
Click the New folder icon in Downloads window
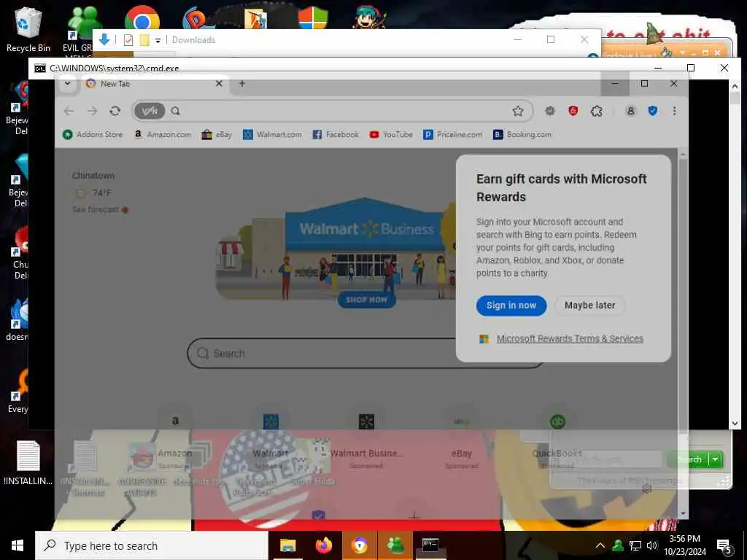[144, 40]
